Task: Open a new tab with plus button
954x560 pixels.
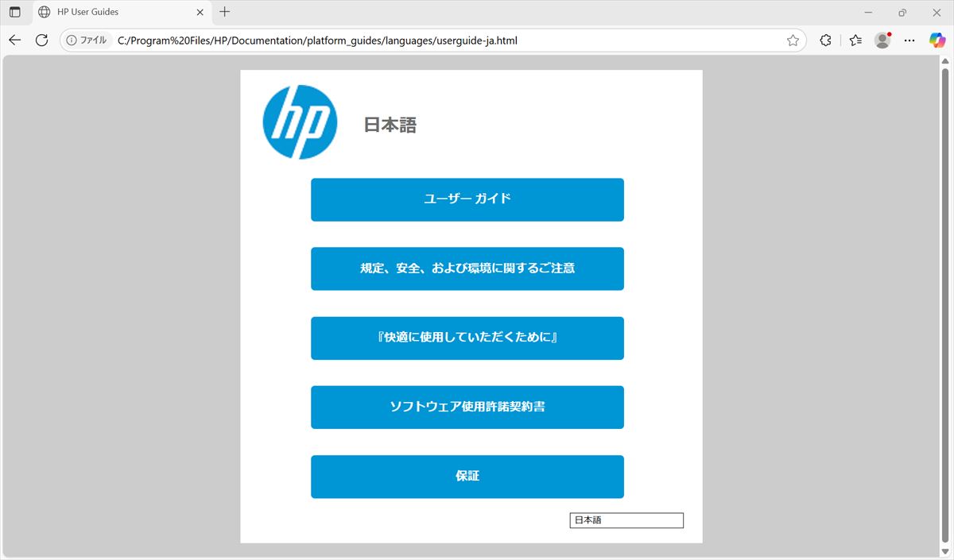Action: [x=225, y=12]
